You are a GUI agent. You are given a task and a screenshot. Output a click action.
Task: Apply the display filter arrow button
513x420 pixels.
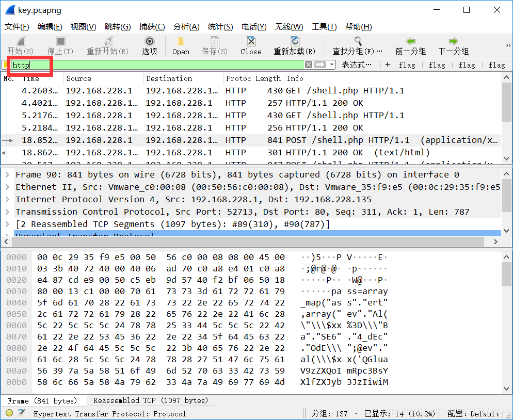[319, 64]
